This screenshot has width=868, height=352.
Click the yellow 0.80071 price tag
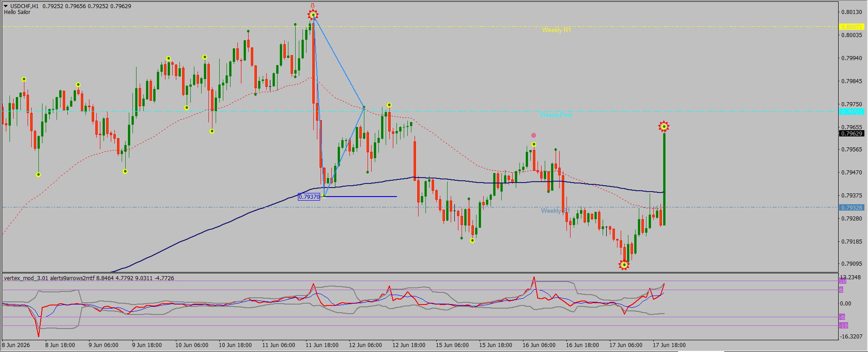[x=851, y=27]
